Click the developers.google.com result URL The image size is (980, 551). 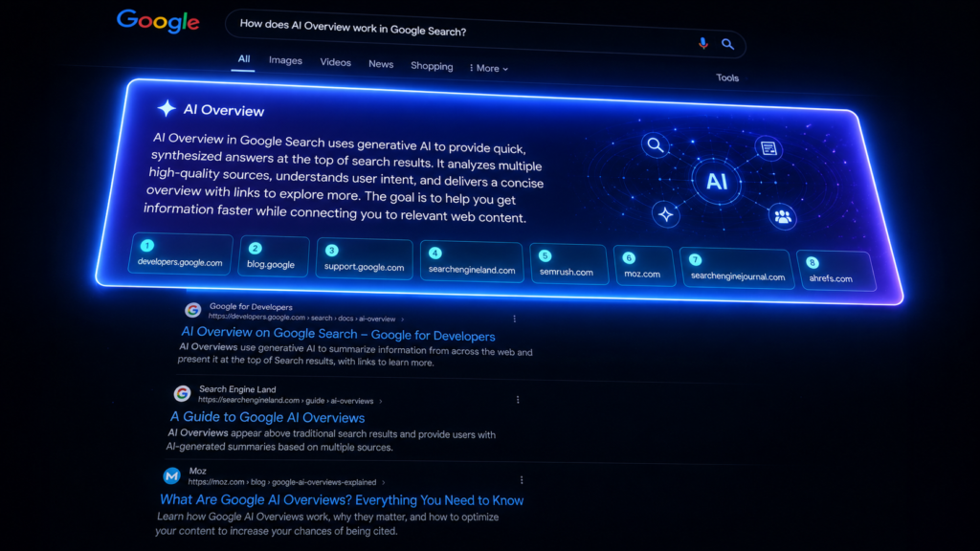(x=301, y=318)
